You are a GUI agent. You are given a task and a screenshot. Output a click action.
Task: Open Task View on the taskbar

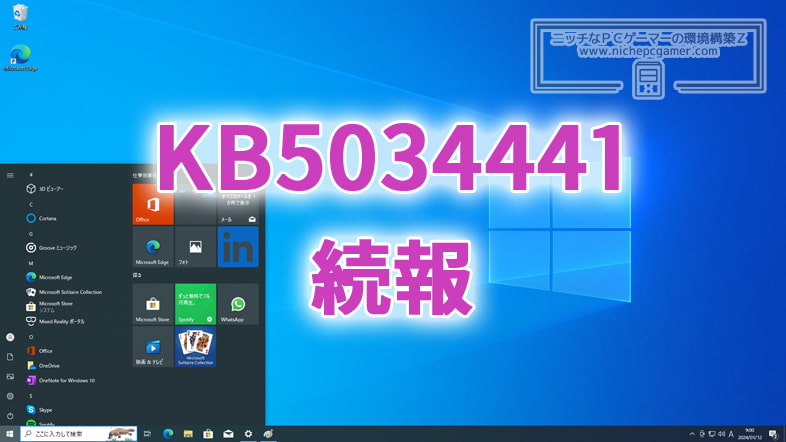pos(147,434)
